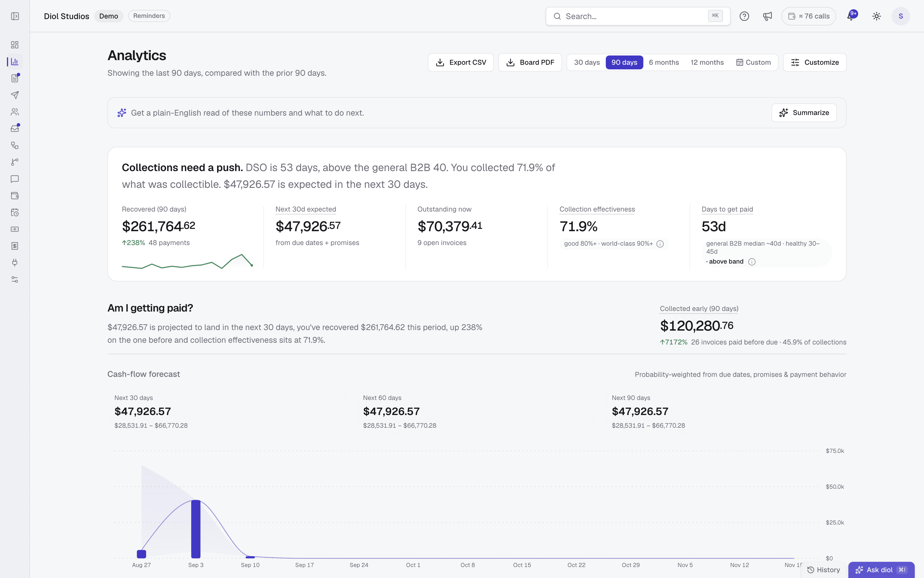The image size is (924, 578).
Task: Toggle the sidebar panel icon
Action: (15, 16)
